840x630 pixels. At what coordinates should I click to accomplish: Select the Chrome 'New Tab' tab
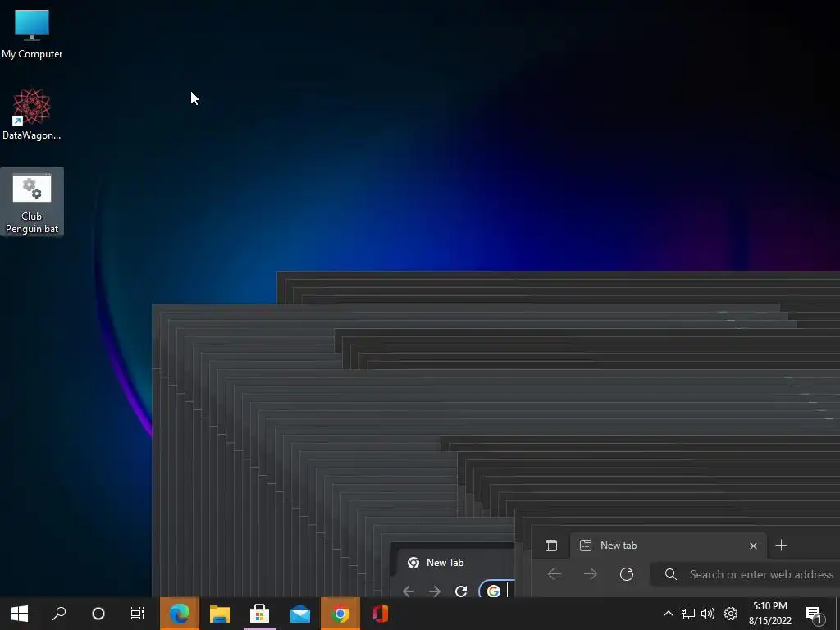455,563
